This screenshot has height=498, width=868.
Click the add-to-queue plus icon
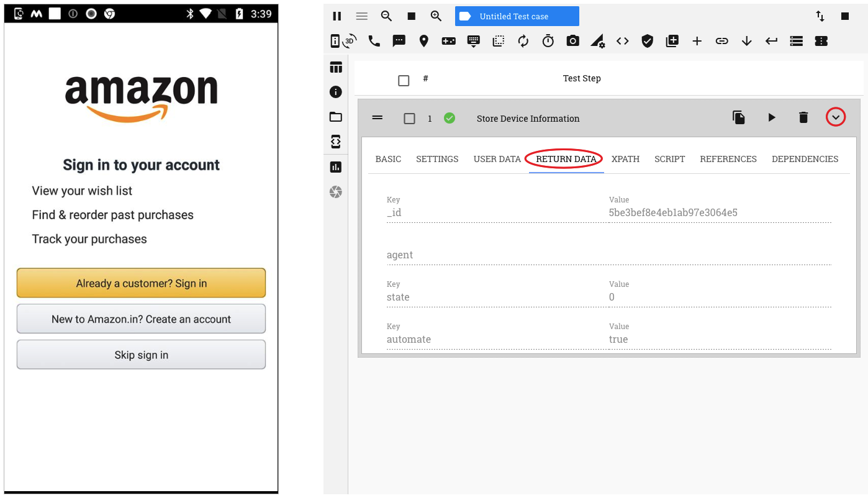(x=672, y=41)
